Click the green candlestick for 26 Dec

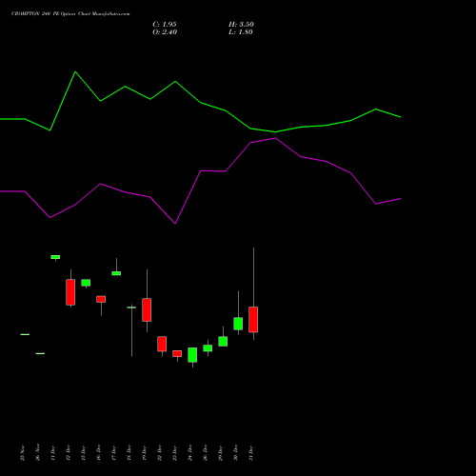click(x=208, y=348)
